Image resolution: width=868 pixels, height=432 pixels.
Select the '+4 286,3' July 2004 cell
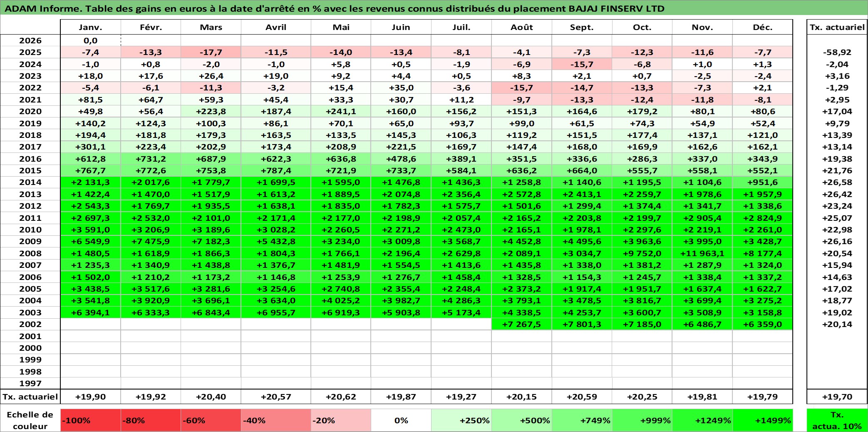[461, 300]
